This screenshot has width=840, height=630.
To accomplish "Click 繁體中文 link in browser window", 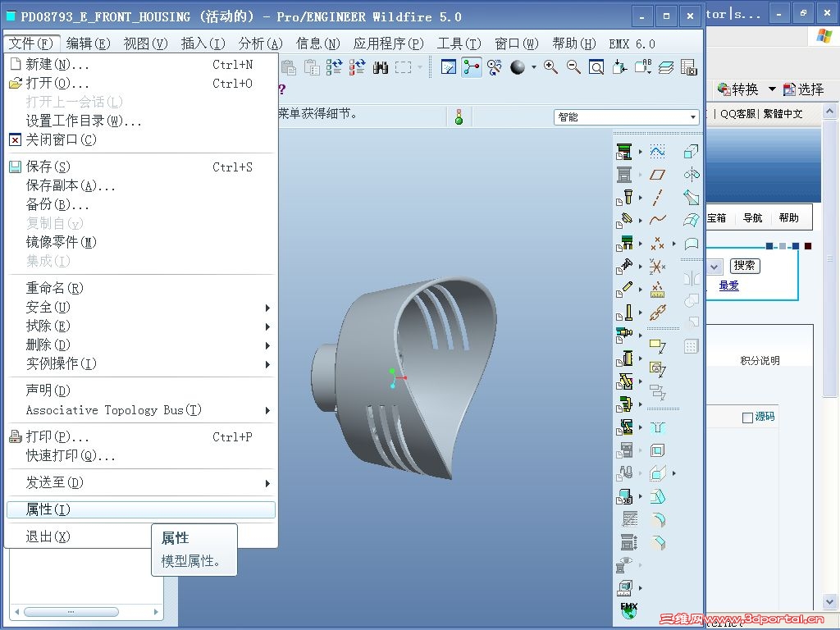I will tap(783, 113).
